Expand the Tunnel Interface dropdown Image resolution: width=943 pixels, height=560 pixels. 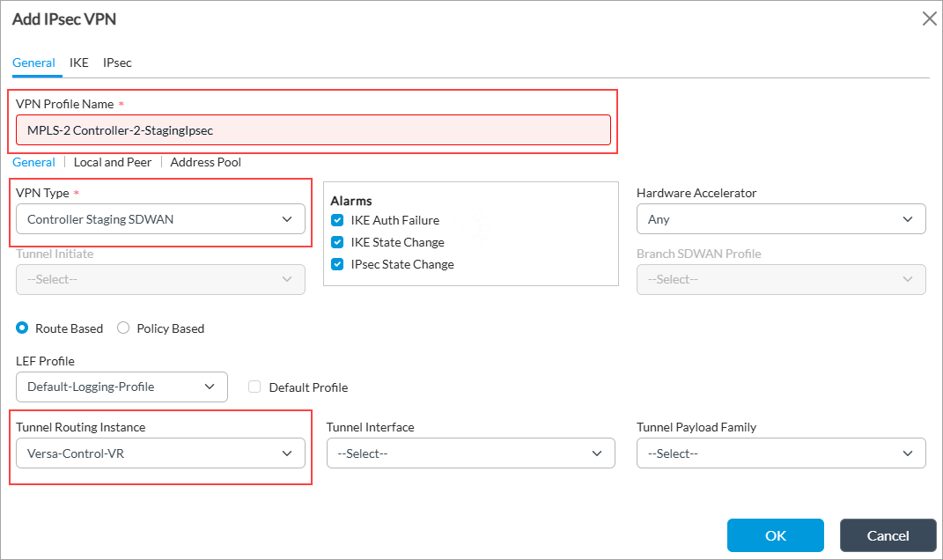click(470, 453)
